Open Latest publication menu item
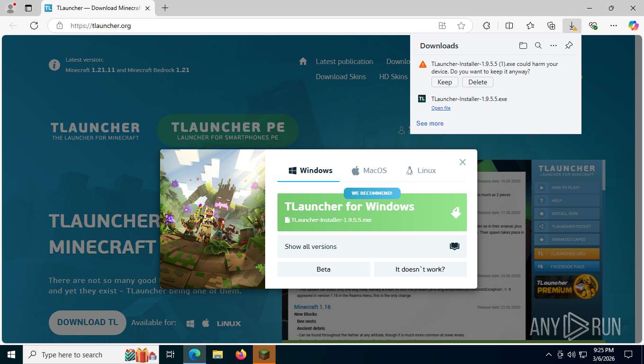The height and width of the screenshot is (364, 644). tap(344, 62)
